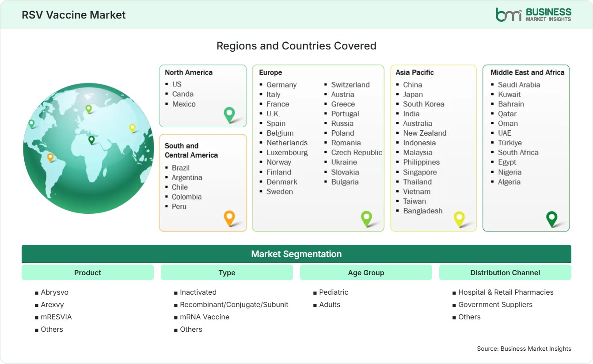Screen dimensions: 593x364
Task: Select "Bangladesh" in the Asia Pacific list
Action: coord(423,211)
